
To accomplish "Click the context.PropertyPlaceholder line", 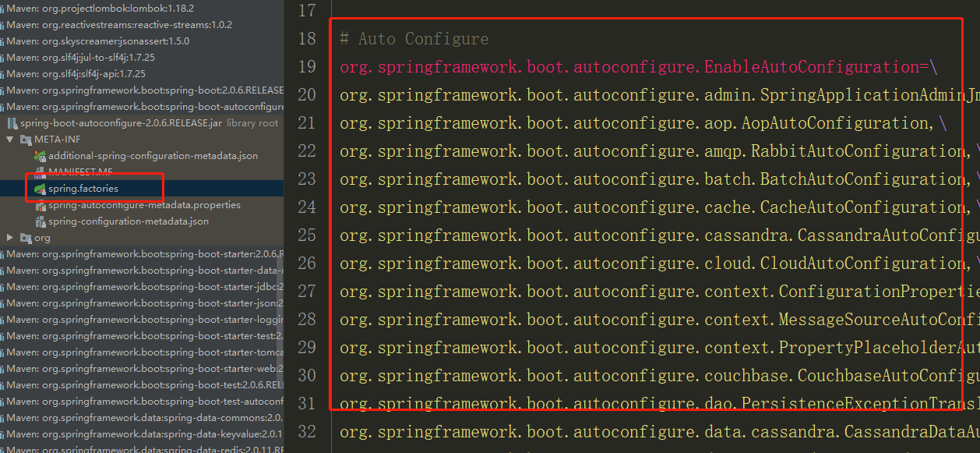I will (x=660, y=348).
